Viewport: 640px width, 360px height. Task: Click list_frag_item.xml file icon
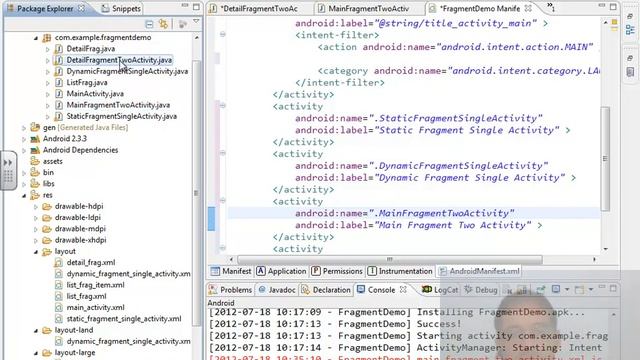click(59, 285)
